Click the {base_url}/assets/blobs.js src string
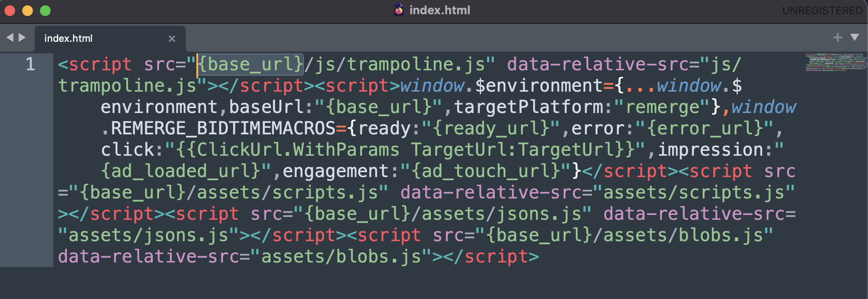Image resolution: width=868 pixels, height=299 pixels. point(625,235)
